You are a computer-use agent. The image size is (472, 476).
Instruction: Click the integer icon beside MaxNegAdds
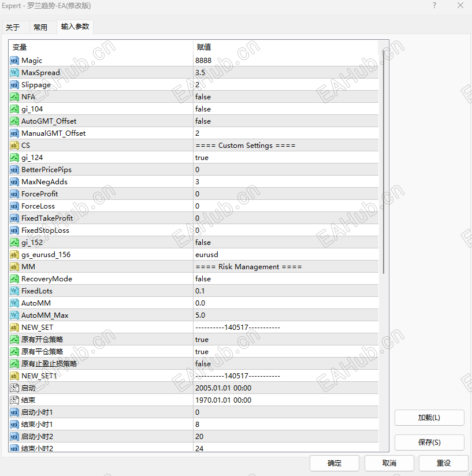[x=14, y=182]
